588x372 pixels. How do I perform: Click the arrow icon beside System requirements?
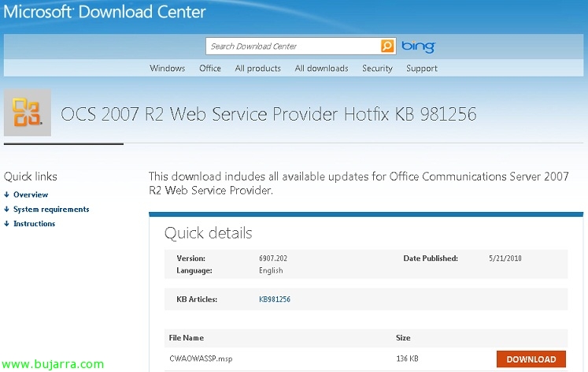click(7, 209)
